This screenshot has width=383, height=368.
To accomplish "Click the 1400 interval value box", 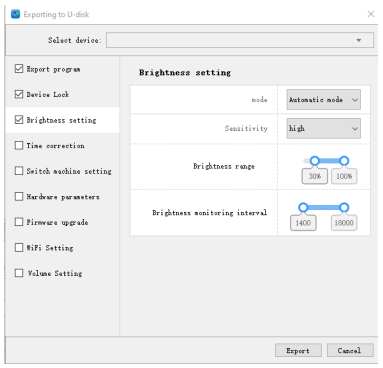I will 303,223.
